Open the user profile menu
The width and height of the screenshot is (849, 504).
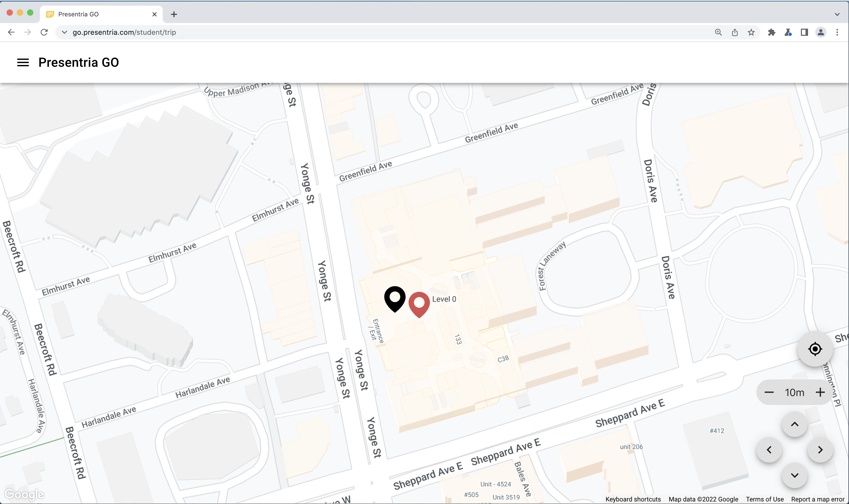pos(821,32)
